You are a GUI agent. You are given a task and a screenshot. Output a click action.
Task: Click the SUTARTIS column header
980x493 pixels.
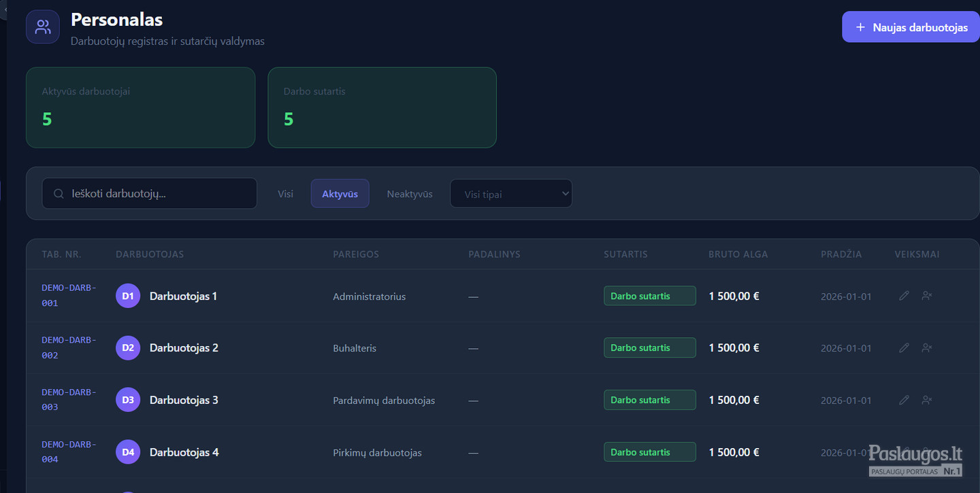[625, 254]
